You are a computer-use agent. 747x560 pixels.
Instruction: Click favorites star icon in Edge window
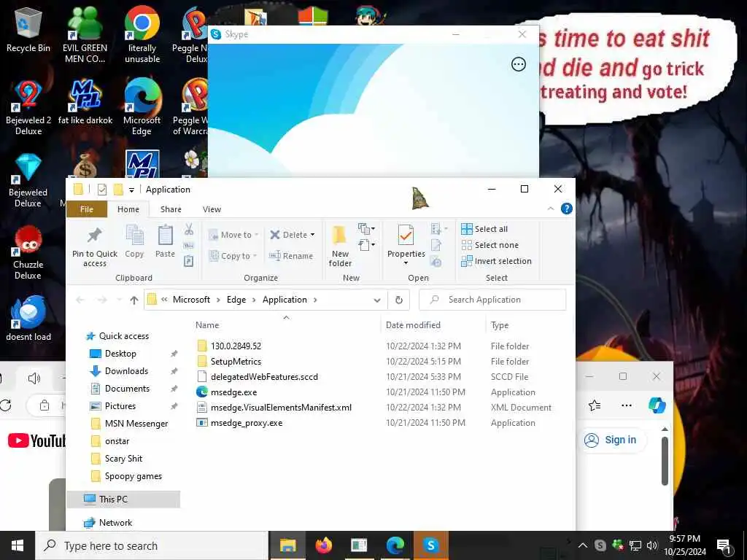point(595,405)
